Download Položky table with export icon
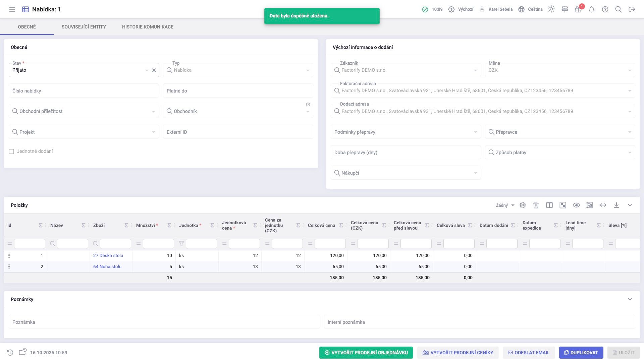The image size is (644, 362). tap(616, 205)
